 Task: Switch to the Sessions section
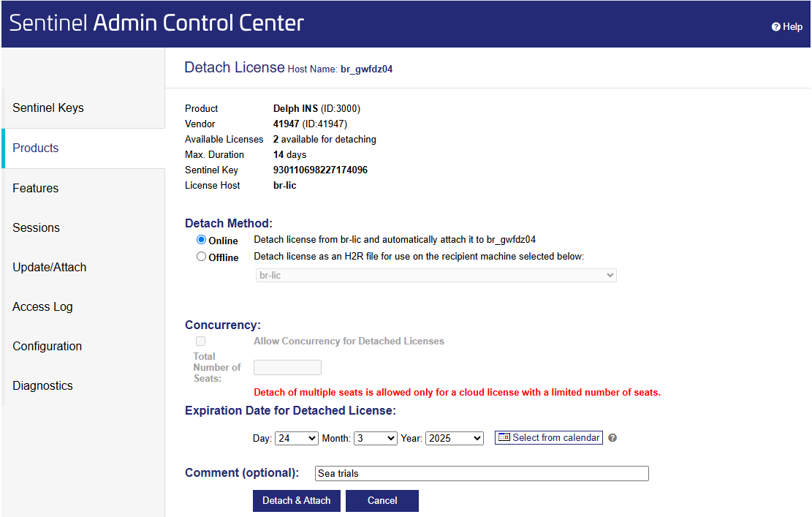coord(37,228)
